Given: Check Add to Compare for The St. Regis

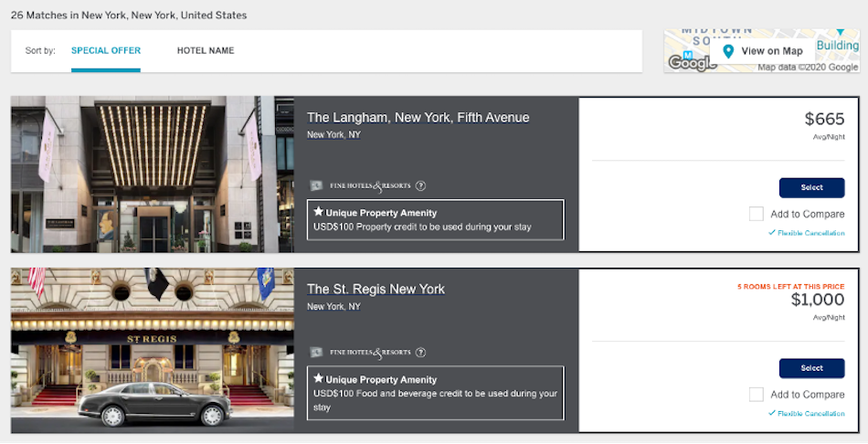Looking at the screenshot, I should point(756,395).
